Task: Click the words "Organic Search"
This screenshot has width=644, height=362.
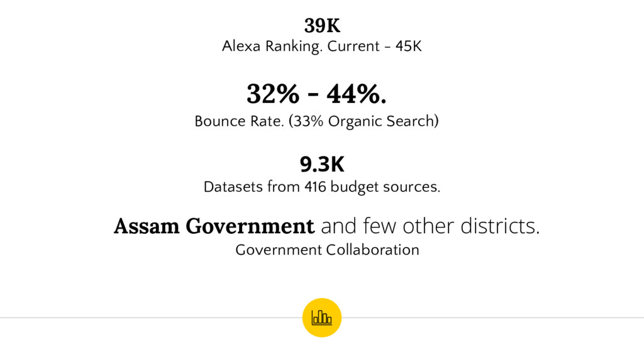Action: (x=380, y=121)
